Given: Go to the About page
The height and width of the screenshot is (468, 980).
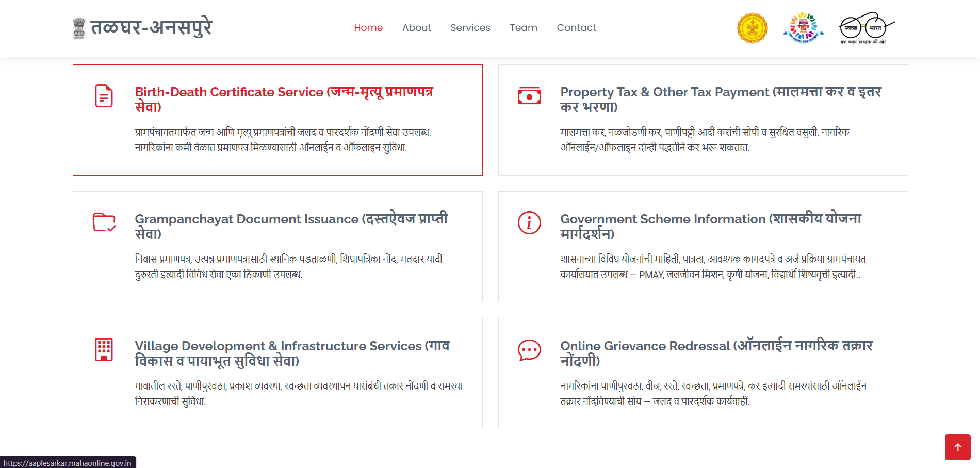Looking at the screenshot, I should click(416, 28).
